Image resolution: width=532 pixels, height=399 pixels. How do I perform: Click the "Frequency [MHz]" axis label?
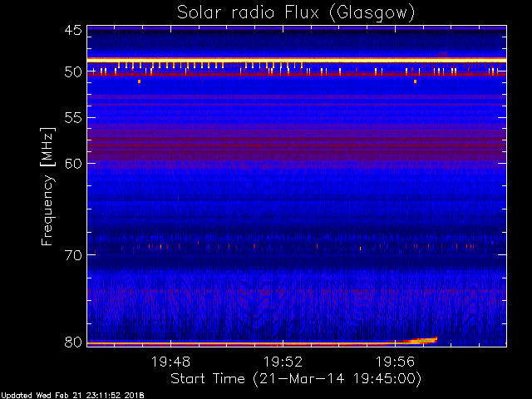click(47, 186)
